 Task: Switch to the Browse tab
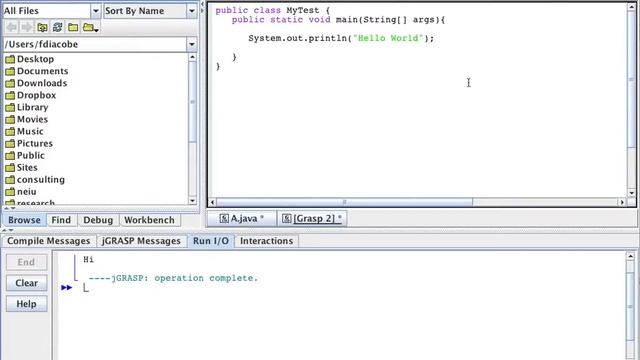click(x=24, y=220)
